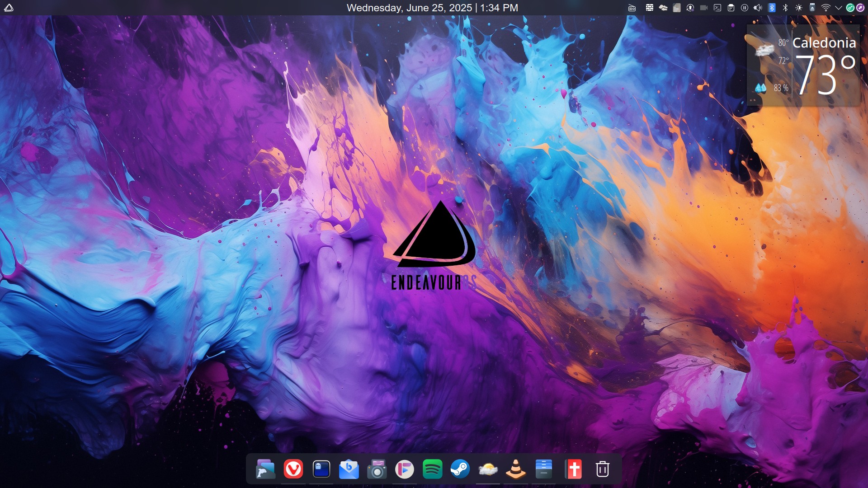Expand hidden system tray icons chevron
This screenshot has width=868, height=488.
[838, 8]
